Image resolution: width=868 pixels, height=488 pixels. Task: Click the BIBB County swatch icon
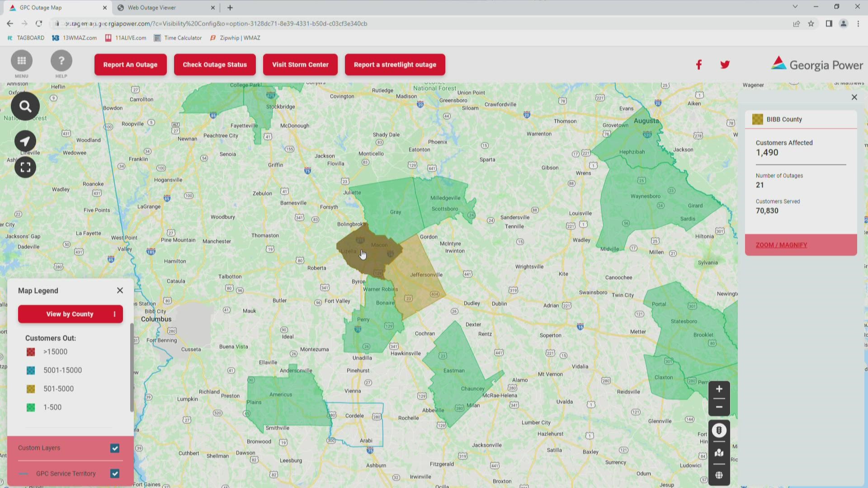[x=757, y=119]
